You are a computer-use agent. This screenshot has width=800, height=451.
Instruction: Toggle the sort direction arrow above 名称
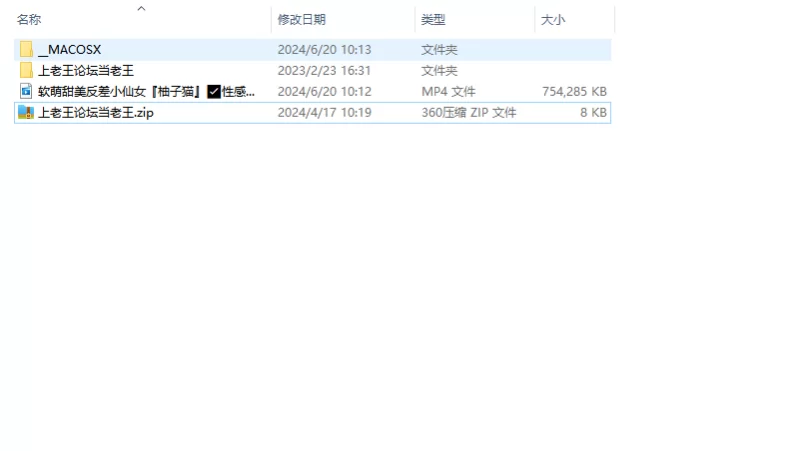click(x=141, y=8)
